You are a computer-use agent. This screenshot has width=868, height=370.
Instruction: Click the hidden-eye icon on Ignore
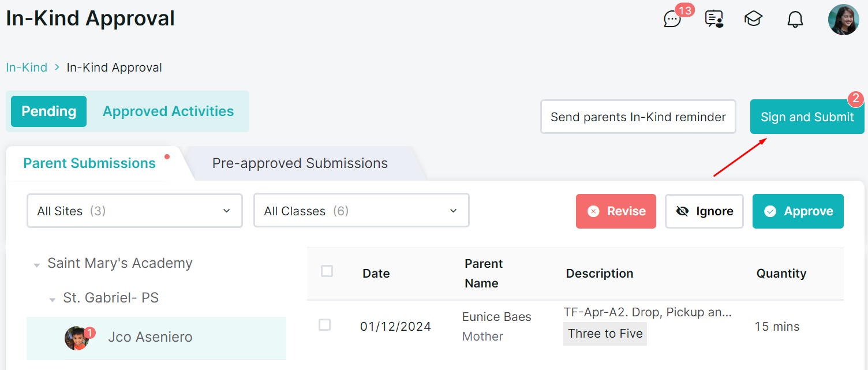682,211
